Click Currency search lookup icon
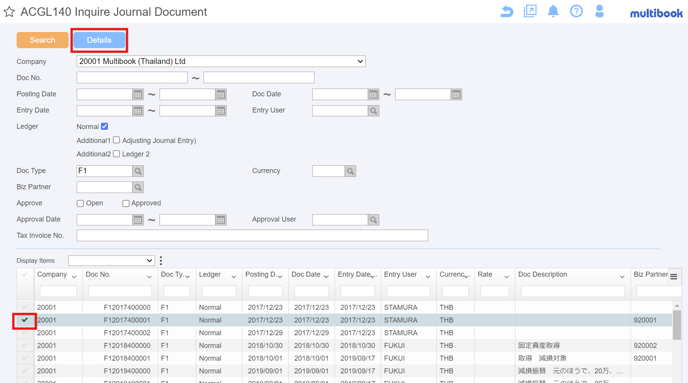Image resolution: width=688 pixels, height=383 pixels. coord(350,171)
